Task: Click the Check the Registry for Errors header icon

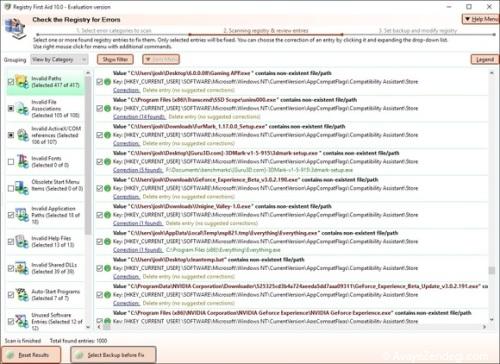Action: pos(15,28)
